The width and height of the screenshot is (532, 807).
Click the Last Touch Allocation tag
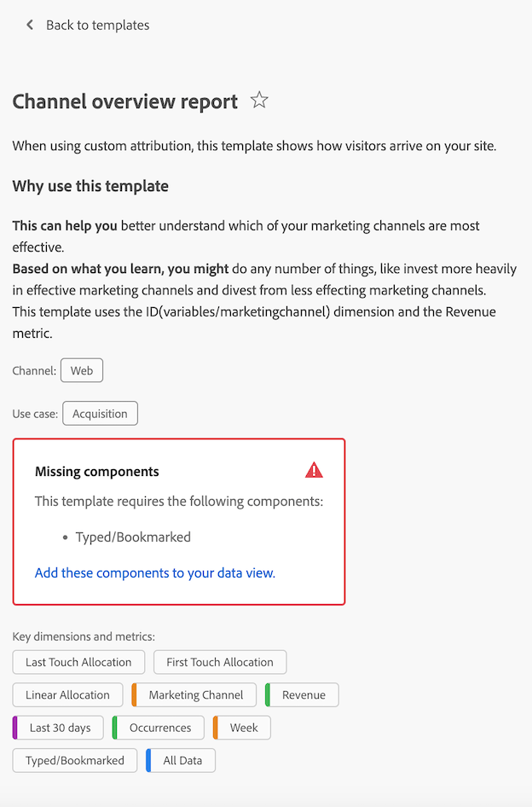[78, 662]
